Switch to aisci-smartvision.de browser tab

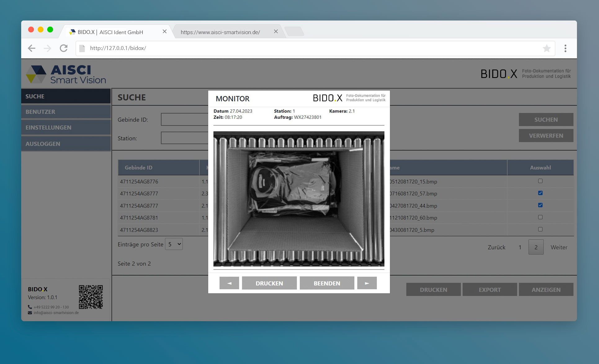pyautogui.click(x=220, y=32)
